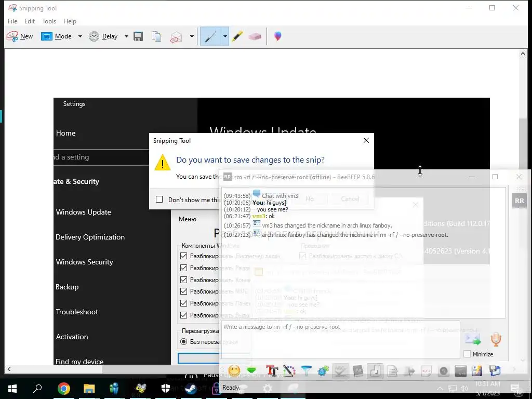Open the Tools menu
Image resolution: width=532 pixels, height=399 pixels.
pyautogui.click(x=49, y=21)
